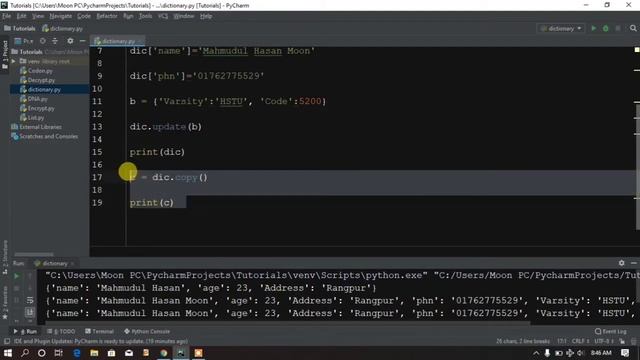Viewport: 640px width, 360px height.
Task: Rerun program with green arrow in Run panel
Action: click(x=16, y=276)
